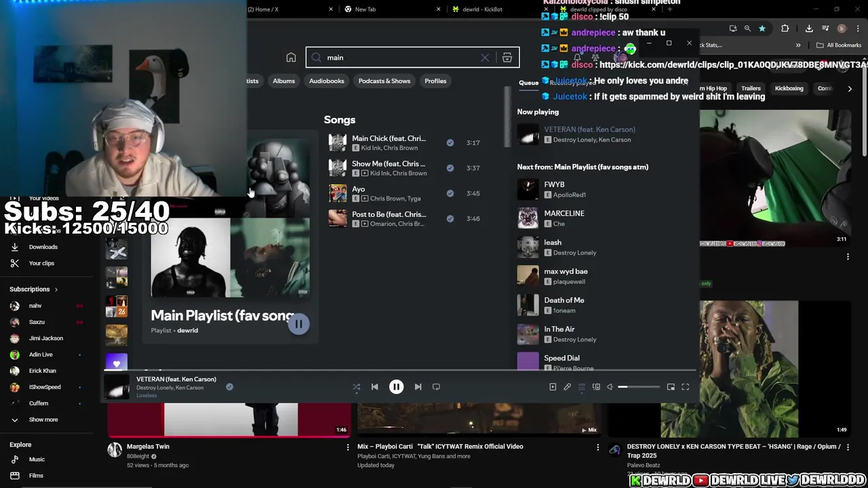Skip to the next track in Spotify player
The width and height of the screenshot is (868, 488).
(x=418, y=387)
